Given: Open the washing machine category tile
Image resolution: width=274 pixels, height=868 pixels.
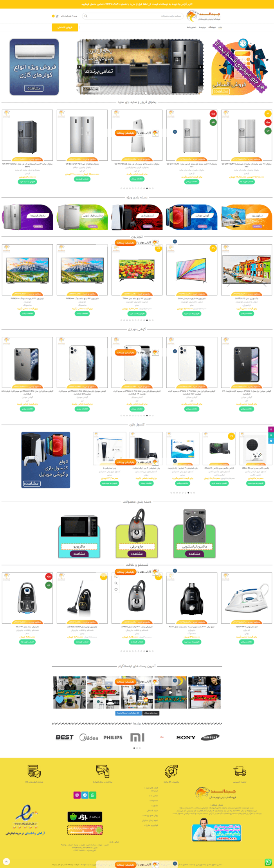Looking at the screenshot, I should coord(195,533).
